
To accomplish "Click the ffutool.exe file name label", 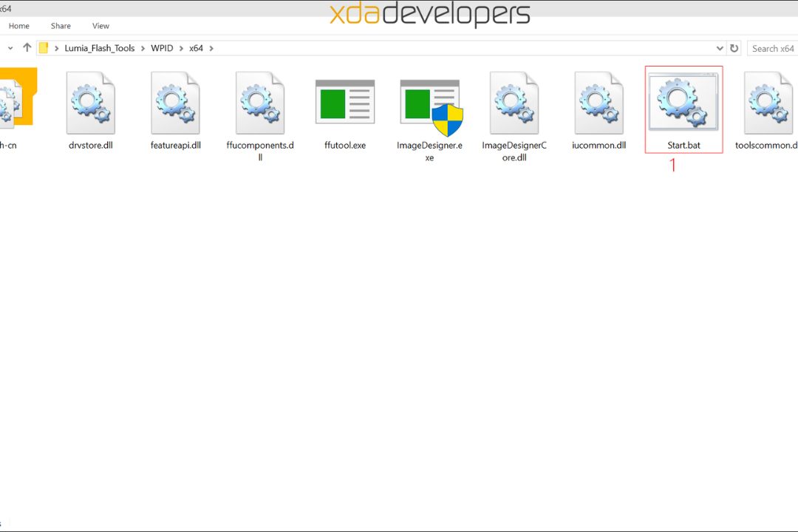I will 345,145.
